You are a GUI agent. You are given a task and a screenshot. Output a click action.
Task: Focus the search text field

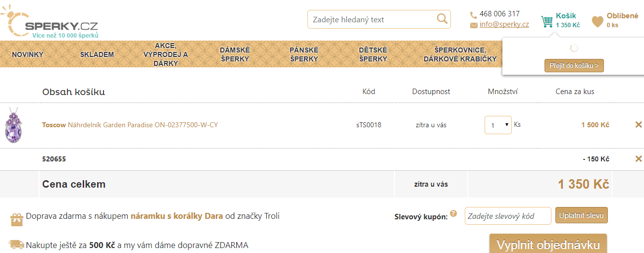[x=371, y=20]
